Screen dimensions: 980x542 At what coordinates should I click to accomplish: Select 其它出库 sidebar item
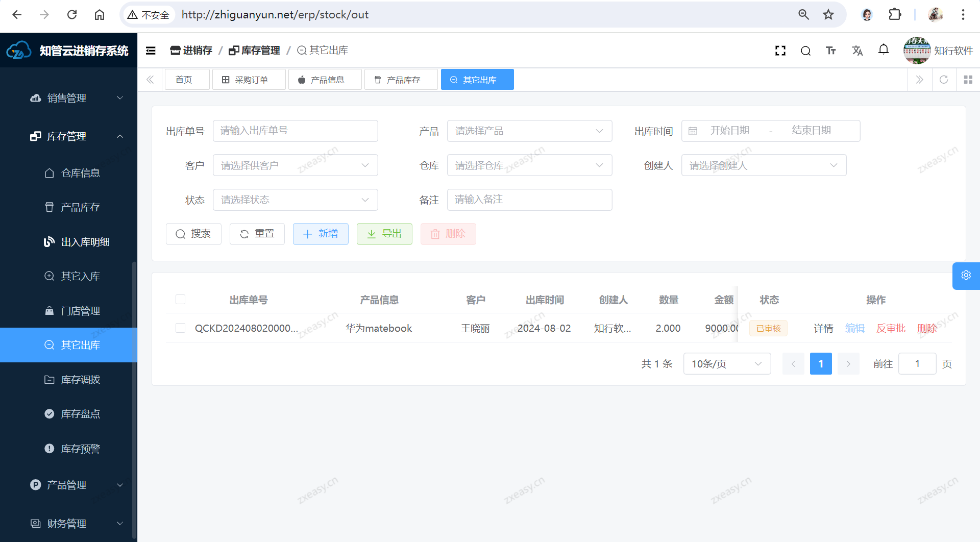(68, 345)
